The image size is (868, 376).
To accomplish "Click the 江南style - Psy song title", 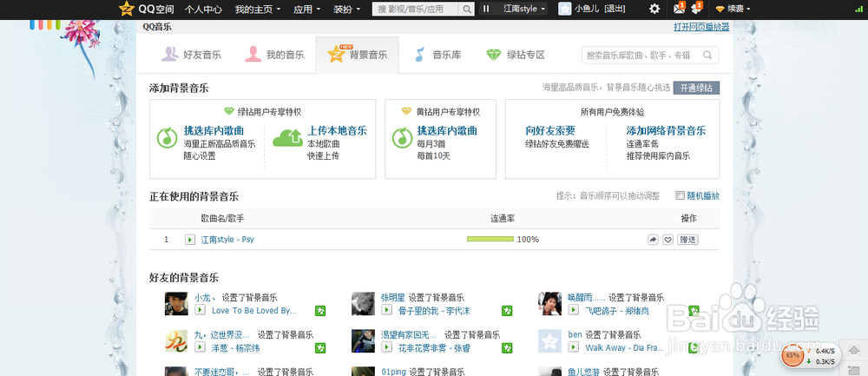I will (x=227, y=240).
